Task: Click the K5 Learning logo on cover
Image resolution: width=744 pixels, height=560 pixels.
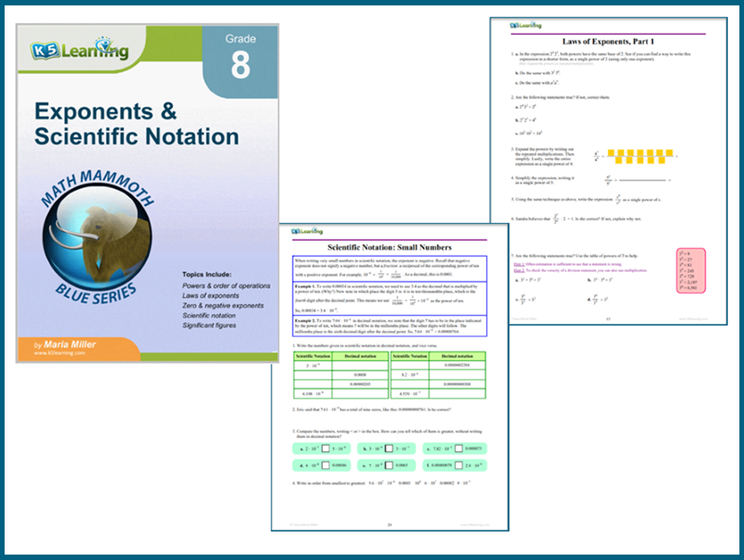Action: click(x=79, y=49)
